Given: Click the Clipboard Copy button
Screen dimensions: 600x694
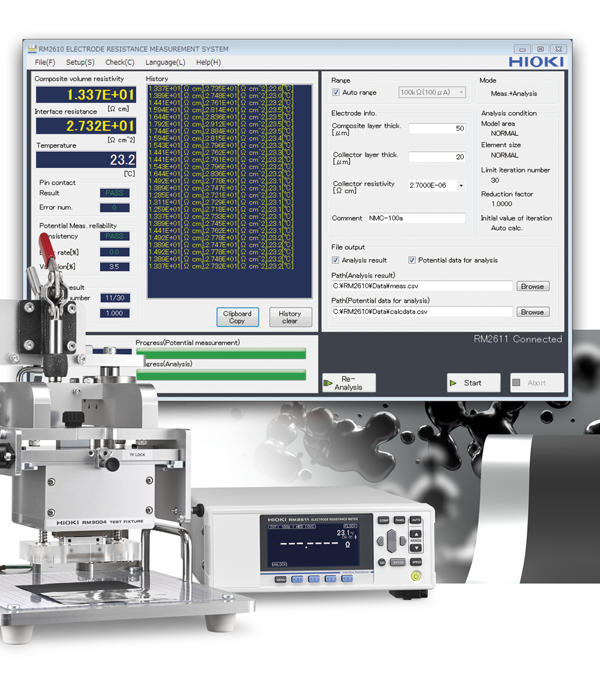Looking at the screenshot, I should coord(237,317).
